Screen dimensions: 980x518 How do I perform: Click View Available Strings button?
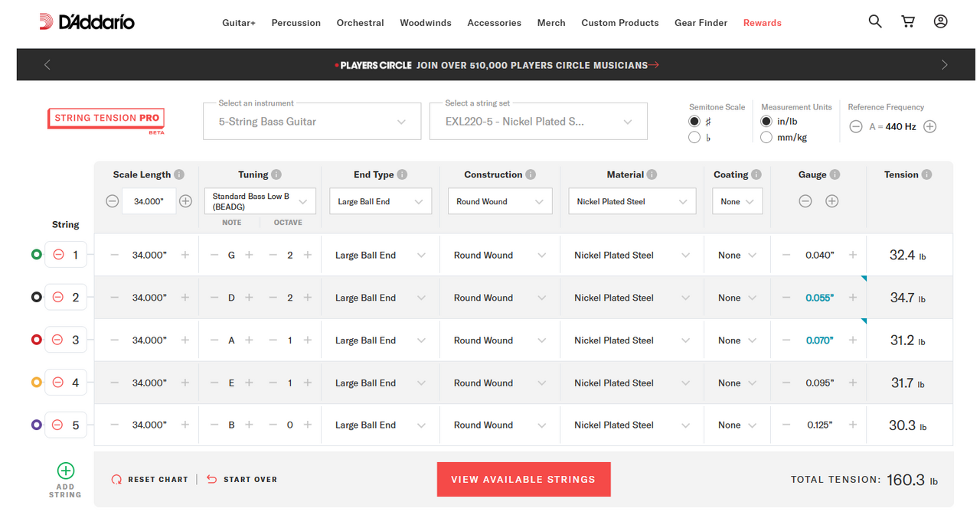tap(524, 480)
